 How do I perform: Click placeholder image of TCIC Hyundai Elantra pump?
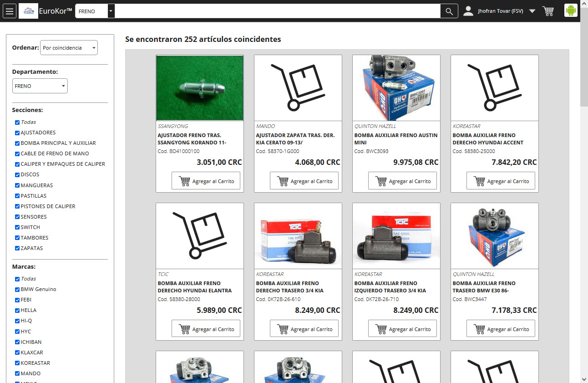tap(199, 236)
